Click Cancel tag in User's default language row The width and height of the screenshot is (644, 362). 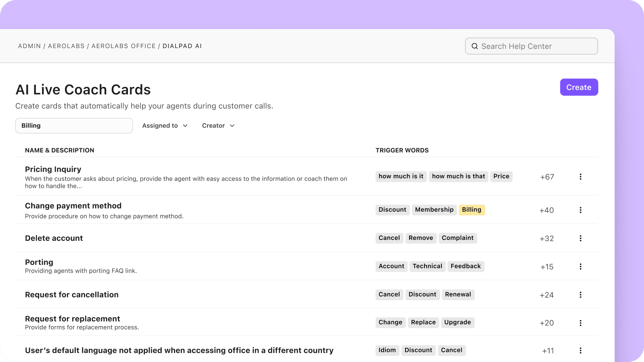[x=452, y=350]
